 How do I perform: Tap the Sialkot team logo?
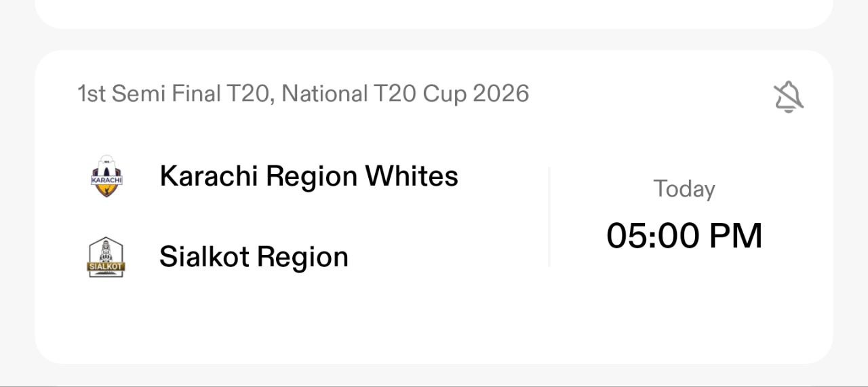coord(106,258)
